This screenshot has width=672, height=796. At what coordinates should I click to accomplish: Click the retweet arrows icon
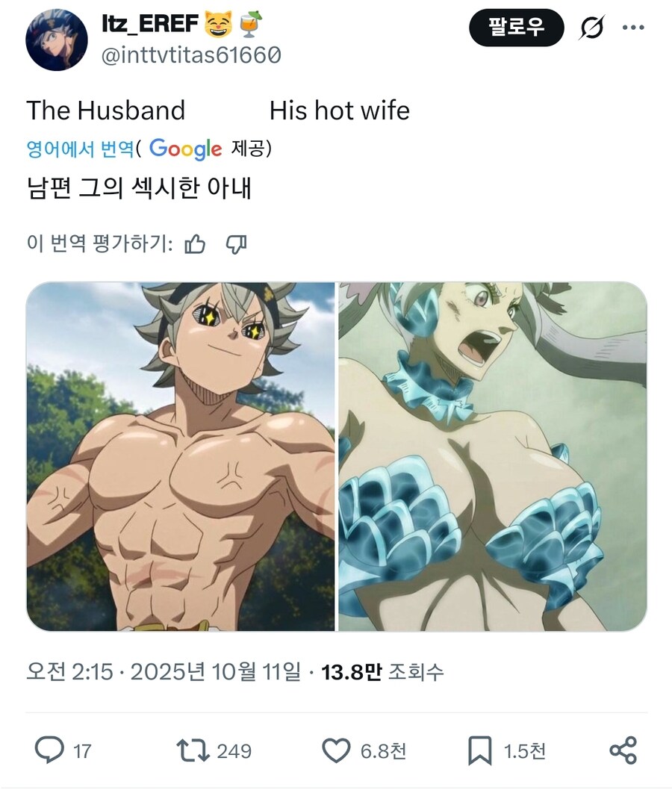193,750
